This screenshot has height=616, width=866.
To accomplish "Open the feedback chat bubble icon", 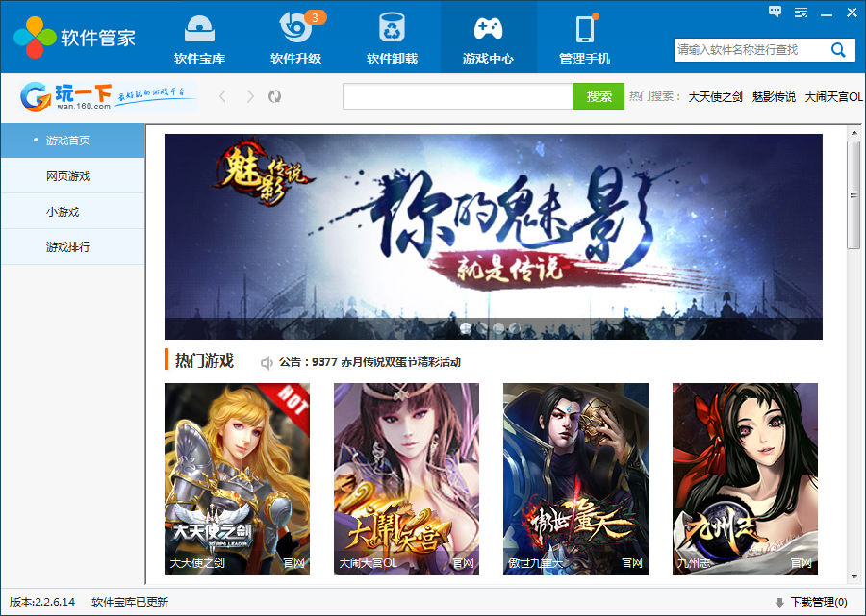I will [776, 12].
